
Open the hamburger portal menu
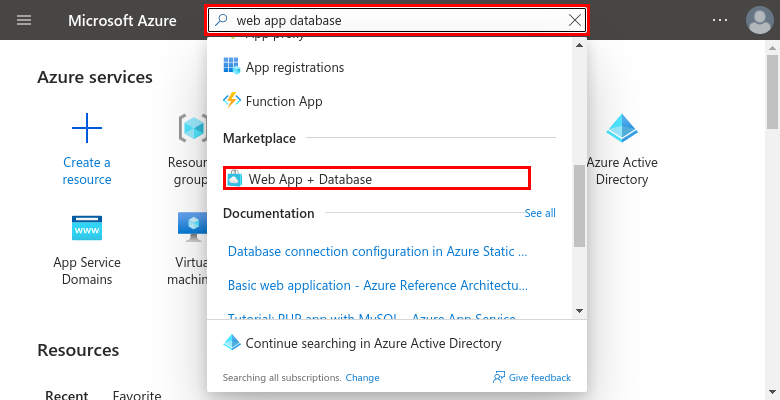coord(24,20)
